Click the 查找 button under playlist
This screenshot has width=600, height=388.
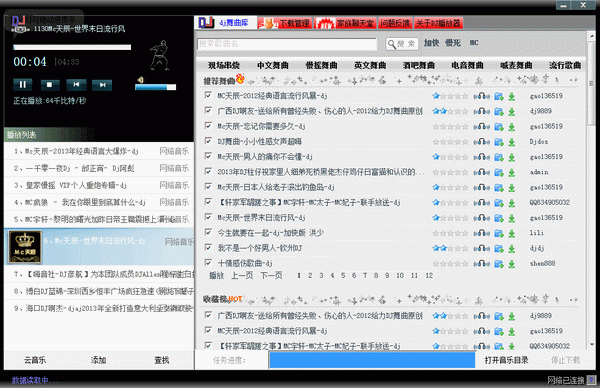click(x=161, y=360)
